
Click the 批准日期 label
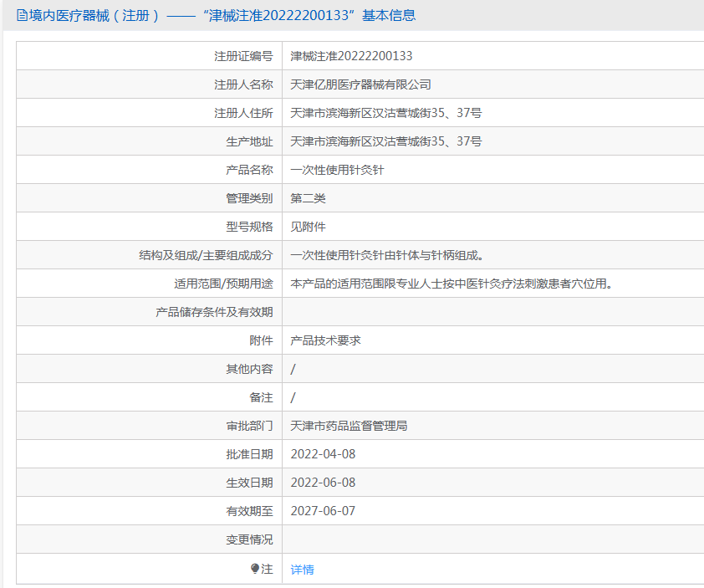(x=249, y=454)
